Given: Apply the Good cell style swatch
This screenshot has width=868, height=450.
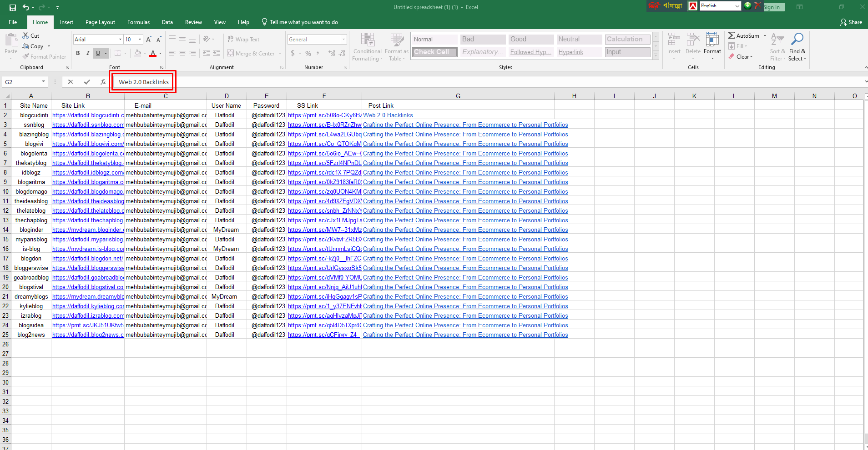Looking at the screenshot, I should pyautogui.click(x=531, y=40).
